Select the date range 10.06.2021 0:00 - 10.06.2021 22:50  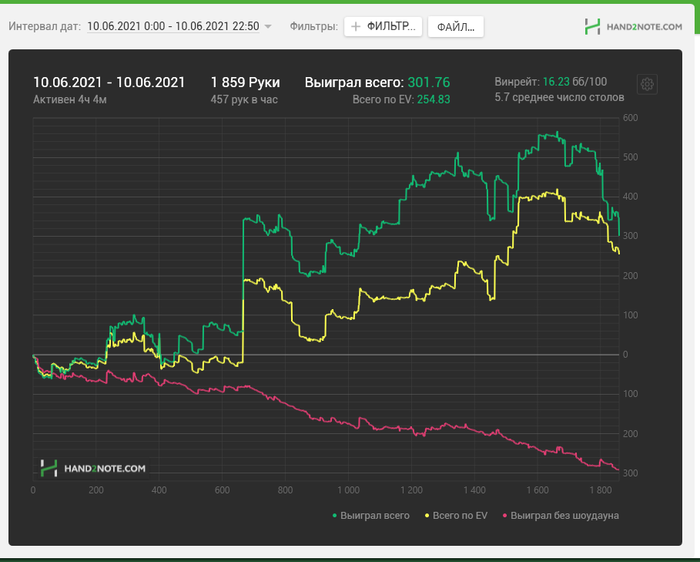173,26
